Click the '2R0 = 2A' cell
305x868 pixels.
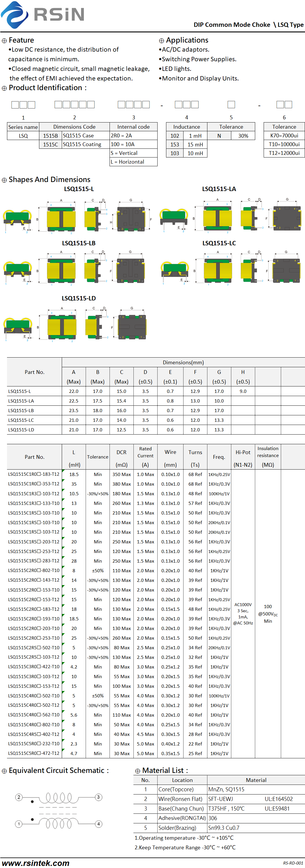(133, 136)
